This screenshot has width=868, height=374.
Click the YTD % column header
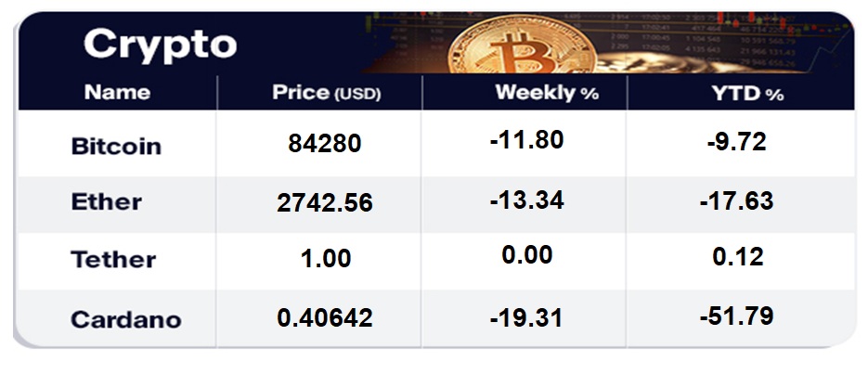click(x=749, y=93)
